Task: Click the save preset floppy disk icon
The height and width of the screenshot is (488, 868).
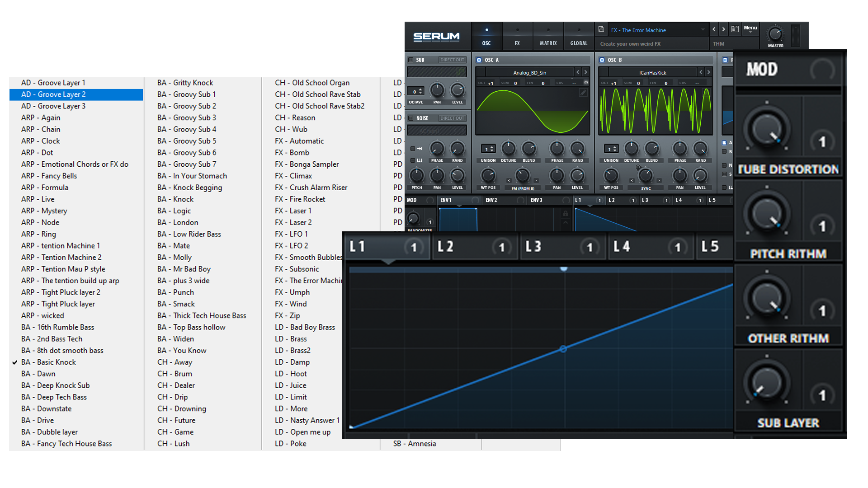Action: (601, 29)
